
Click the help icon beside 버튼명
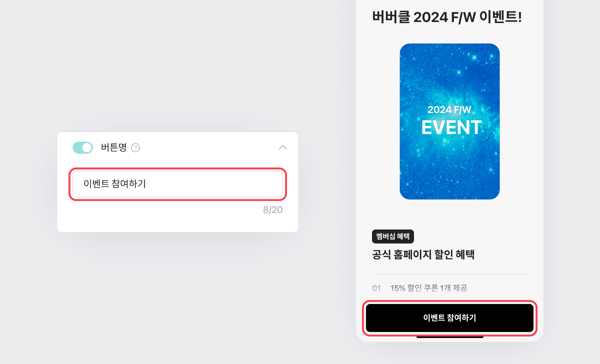[x=135, y=148]
